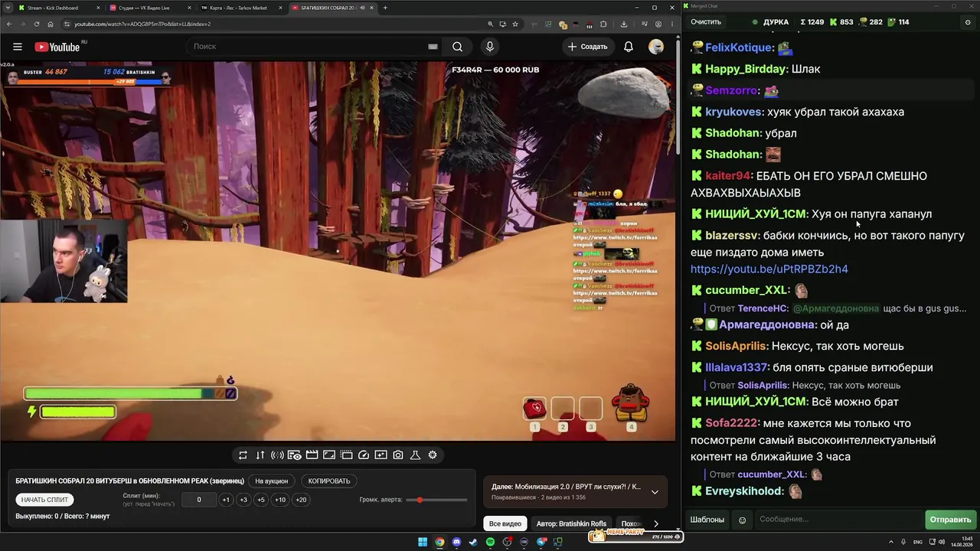Switch to VK Видео Live studio tab
Image resolution: width=980 pixels, height=551 pixels.
tap(149, 8)
